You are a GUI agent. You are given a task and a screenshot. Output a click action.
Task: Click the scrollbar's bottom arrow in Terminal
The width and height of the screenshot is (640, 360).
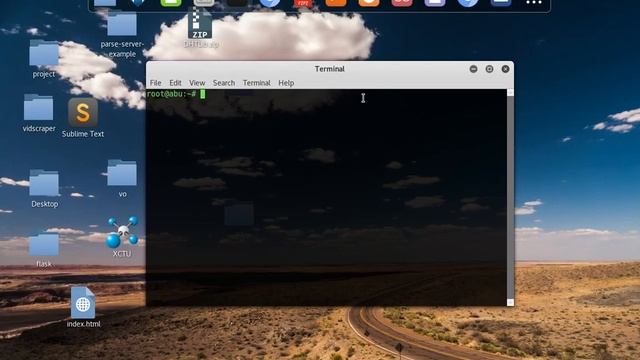(510, 302)
